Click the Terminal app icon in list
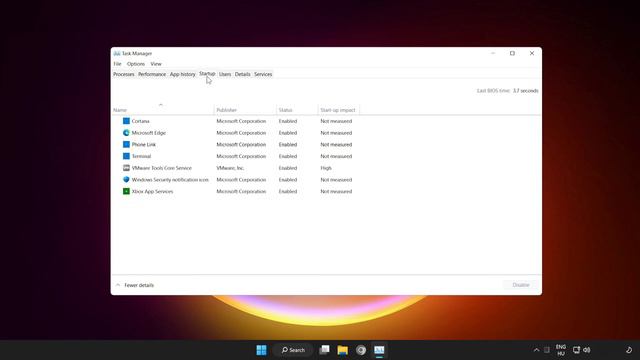The width and height of the screenshot is (640, 360). tap(126, 156)
